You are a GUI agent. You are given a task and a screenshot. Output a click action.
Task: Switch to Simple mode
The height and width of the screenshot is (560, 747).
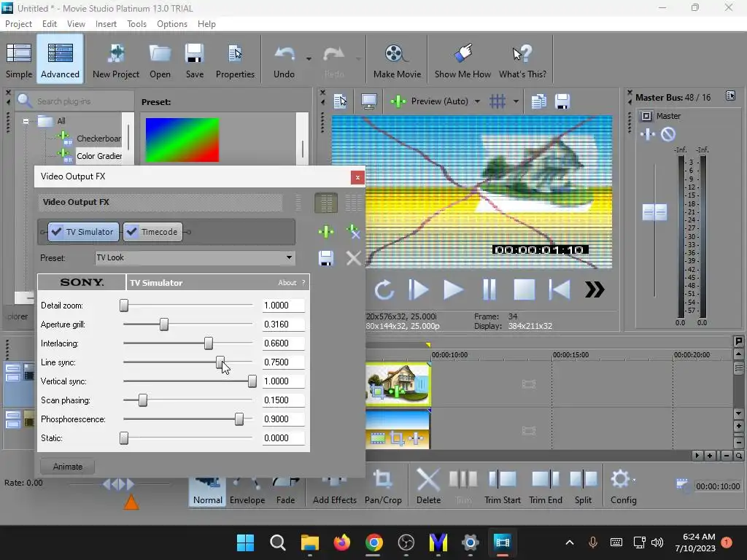[x=19, y=61]
